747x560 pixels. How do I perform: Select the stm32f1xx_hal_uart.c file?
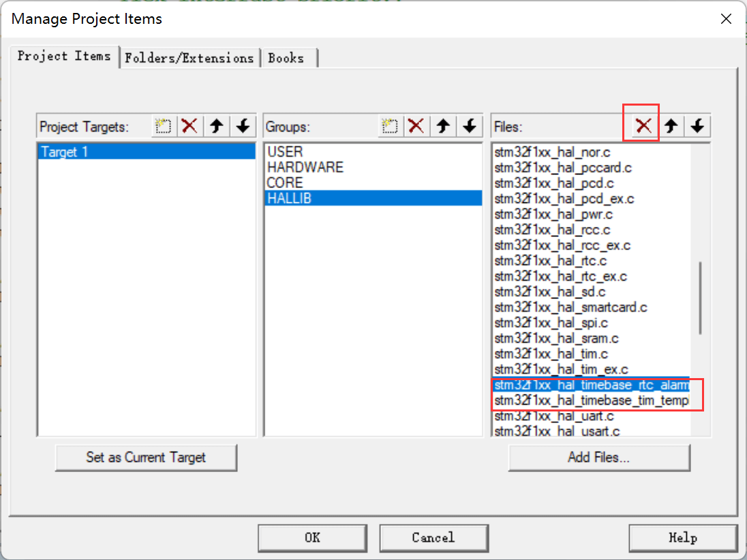tap(554, 416)
